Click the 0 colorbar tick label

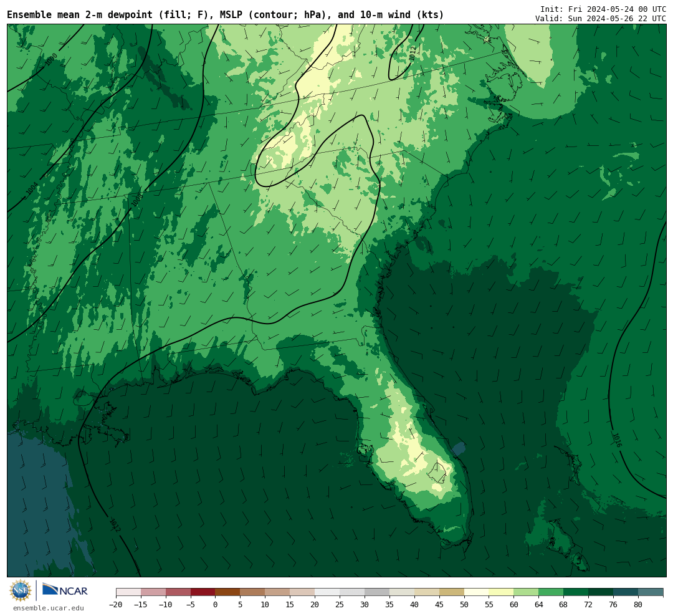tap(216, 605)
